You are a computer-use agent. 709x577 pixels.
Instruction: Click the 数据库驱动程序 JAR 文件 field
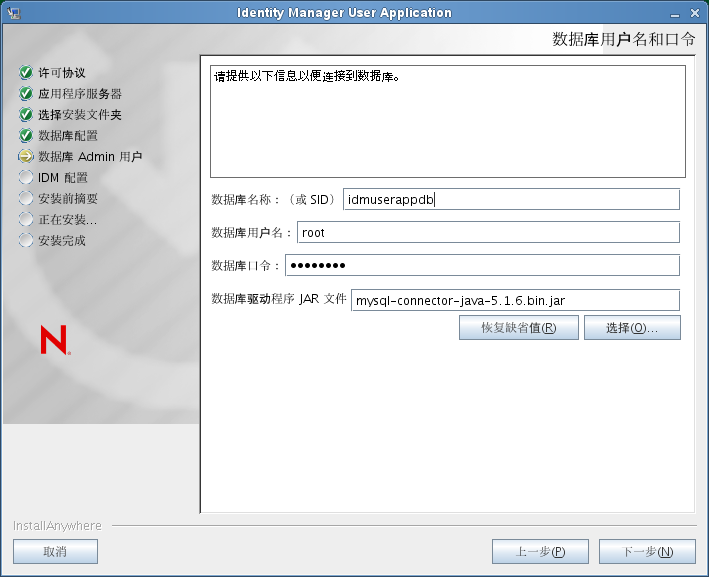pos(515,300)
